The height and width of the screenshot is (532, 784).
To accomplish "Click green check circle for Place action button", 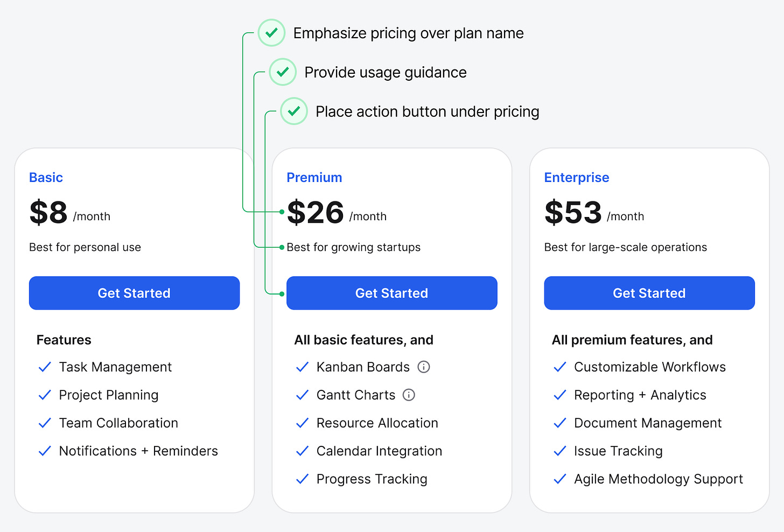I will (294, 111).
